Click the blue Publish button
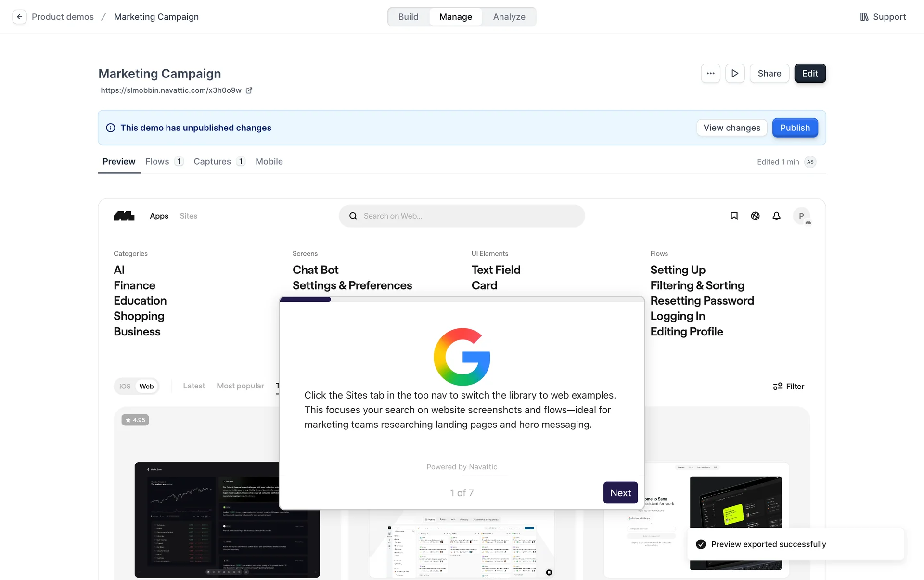The image size is (924, 580). coord(795,128)
